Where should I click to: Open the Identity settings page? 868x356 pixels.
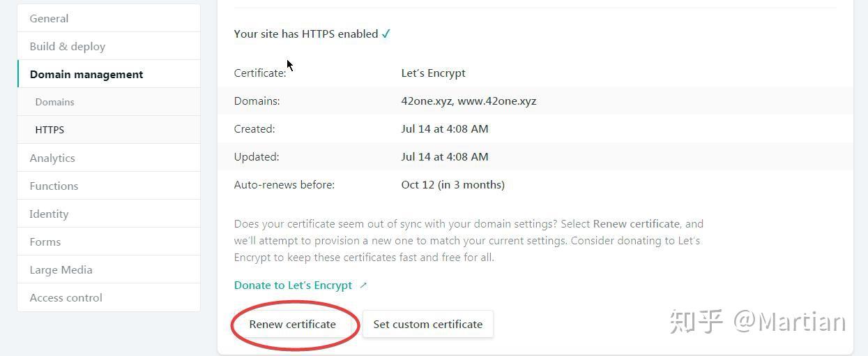tap(49, 214)
